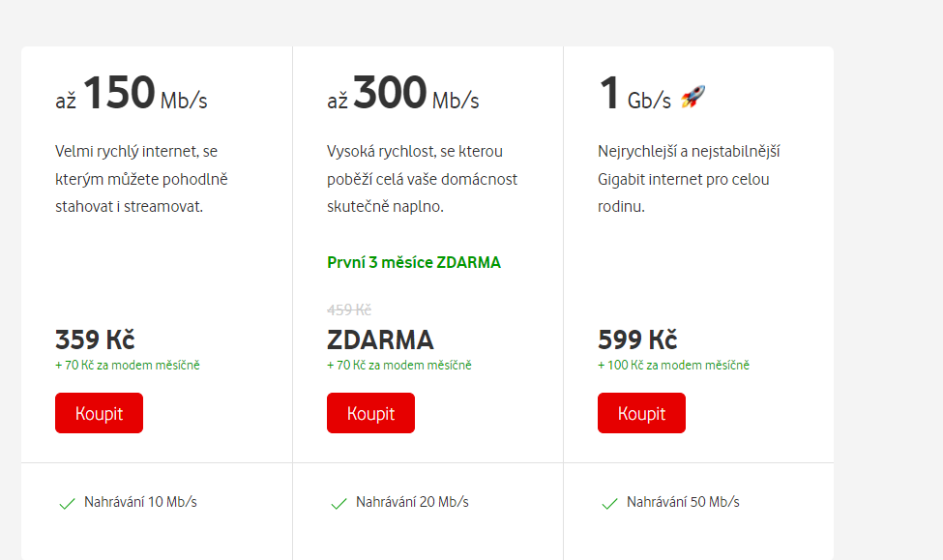Click Koupit button for 1 Gb/s plan
The width and height of the screenshot is (943, 560).
pos(641,413)
